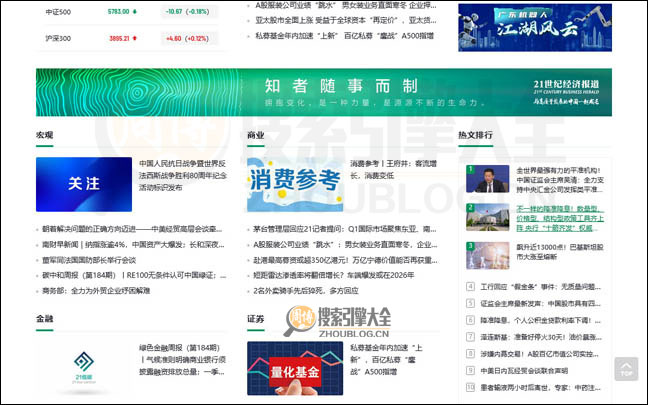Open the green 不一样的降准降息 hot article

pyautogui.click(x=560, y=218)
